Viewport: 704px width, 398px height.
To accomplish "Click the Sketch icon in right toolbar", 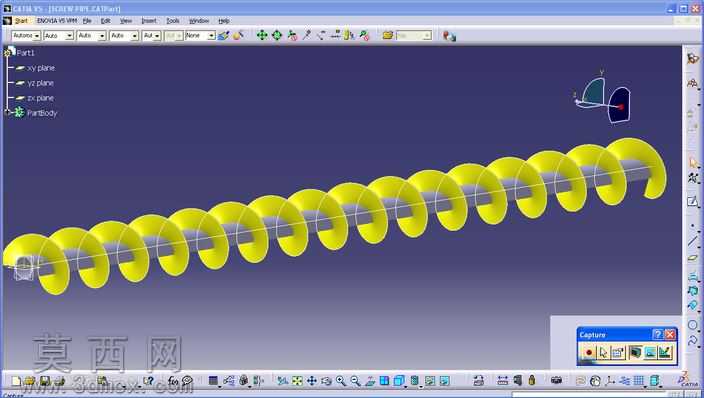I will coord(692,201).
